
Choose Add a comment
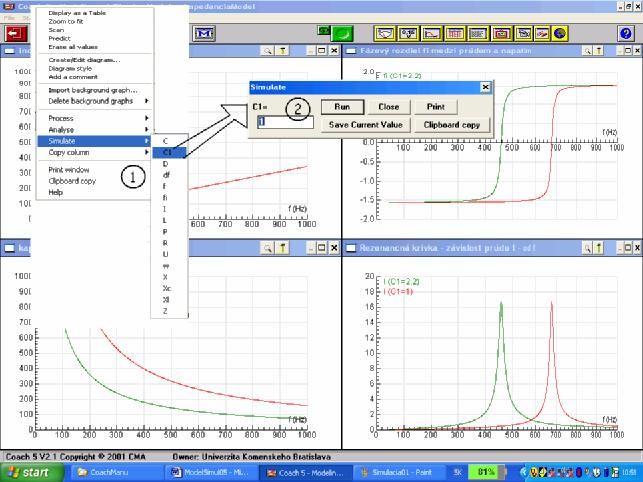point(73,77)
